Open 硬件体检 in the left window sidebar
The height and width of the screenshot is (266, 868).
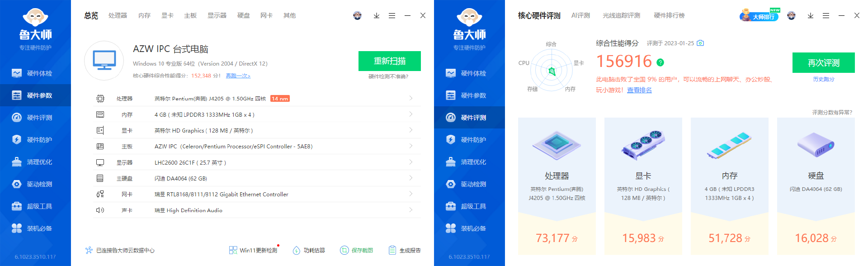(35, 73)
